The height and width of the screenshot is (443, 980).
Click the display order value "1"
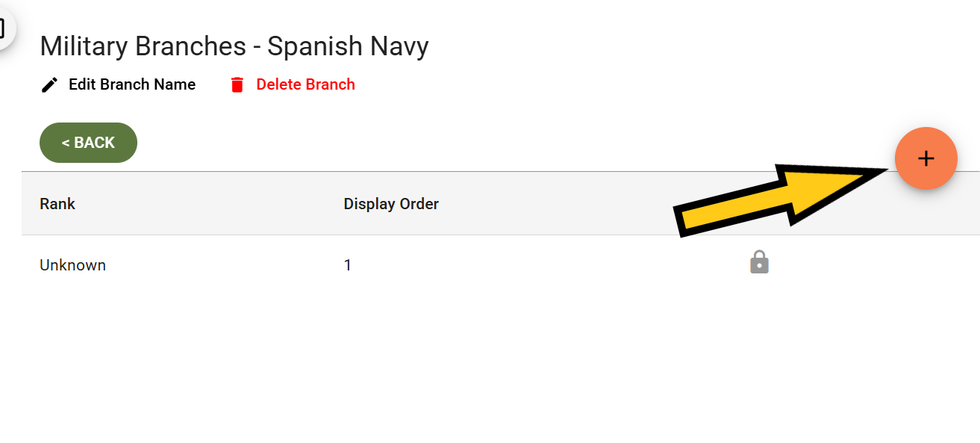[x=348, y=265]
